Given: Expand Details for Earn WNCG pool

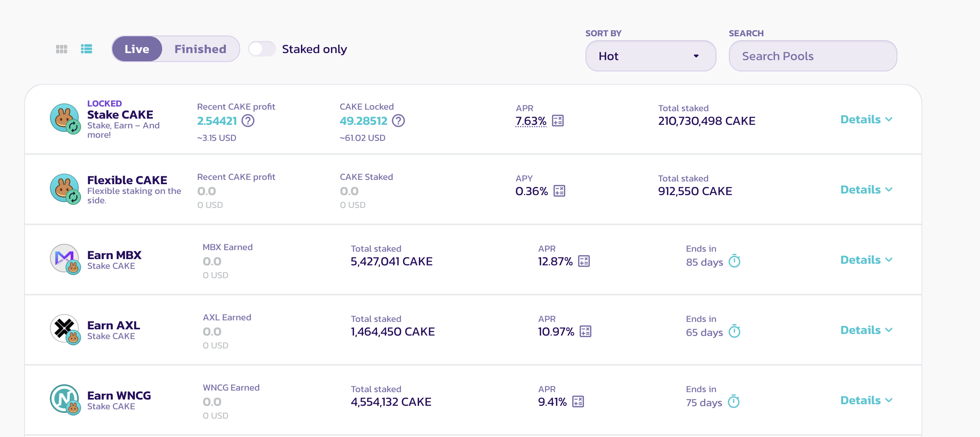Looking at the screenshot, I should (866, 400).
